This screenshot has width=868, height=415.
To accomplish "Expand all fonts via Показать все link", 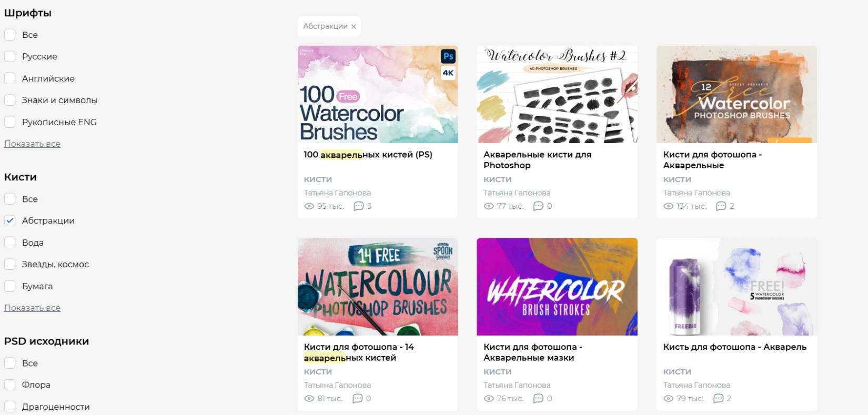I will [32, 144].
